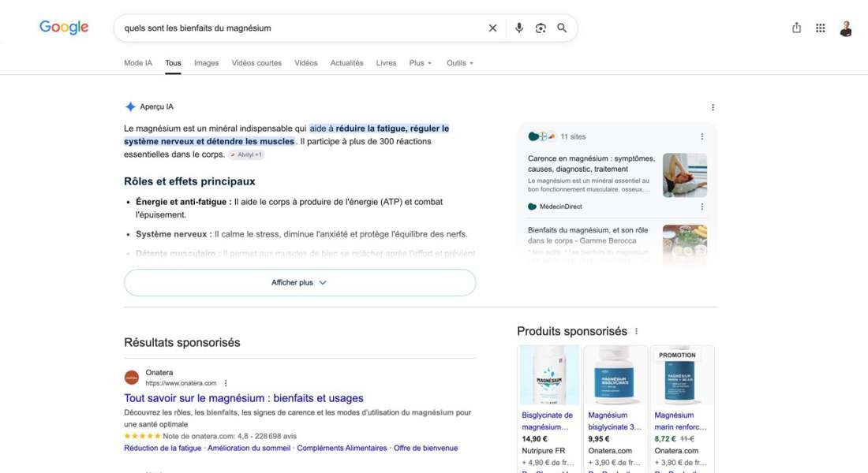Click the Google logo
Screen dimensions: 868x473
click(x=64, y=27)
